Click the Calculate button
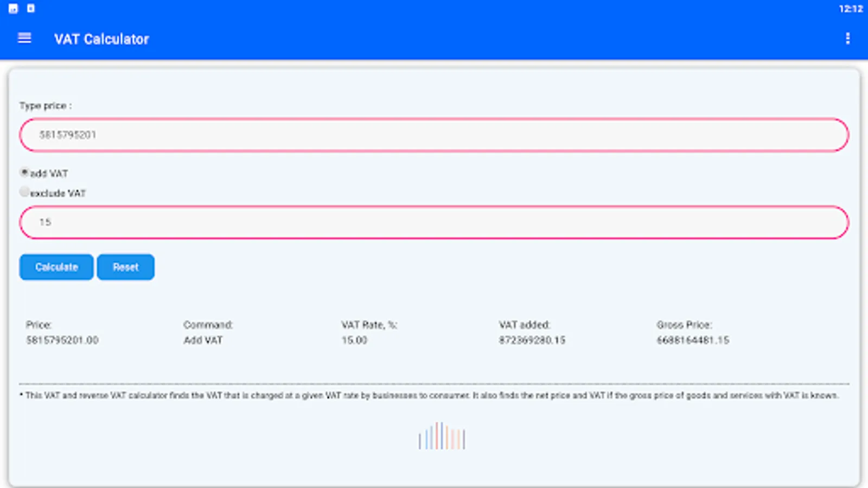Screen dimensions: 868x488 coord(56,267)
